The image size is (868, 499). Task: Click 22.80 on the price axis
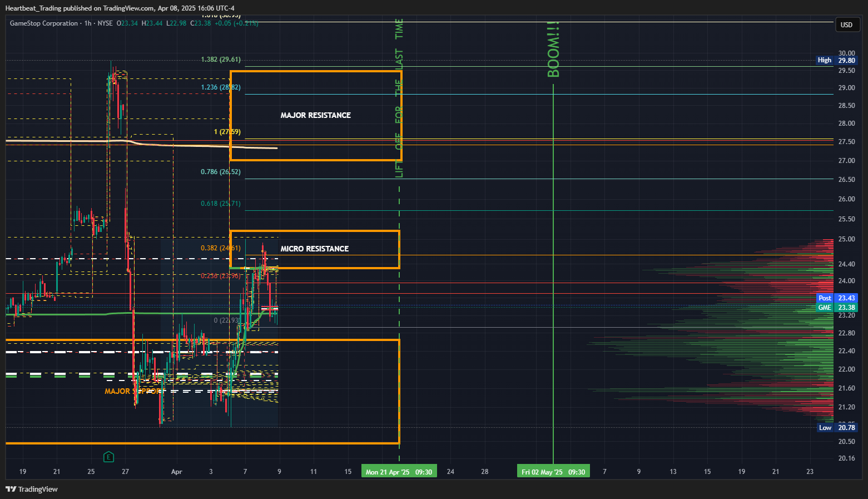846,333
